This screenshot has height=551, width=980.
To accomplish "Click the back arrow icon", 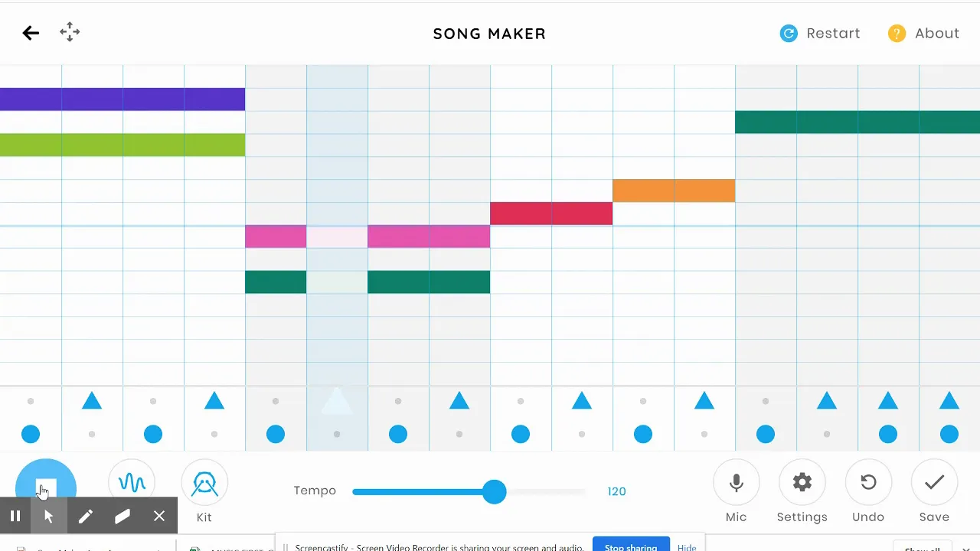I will tap(31, 33).
